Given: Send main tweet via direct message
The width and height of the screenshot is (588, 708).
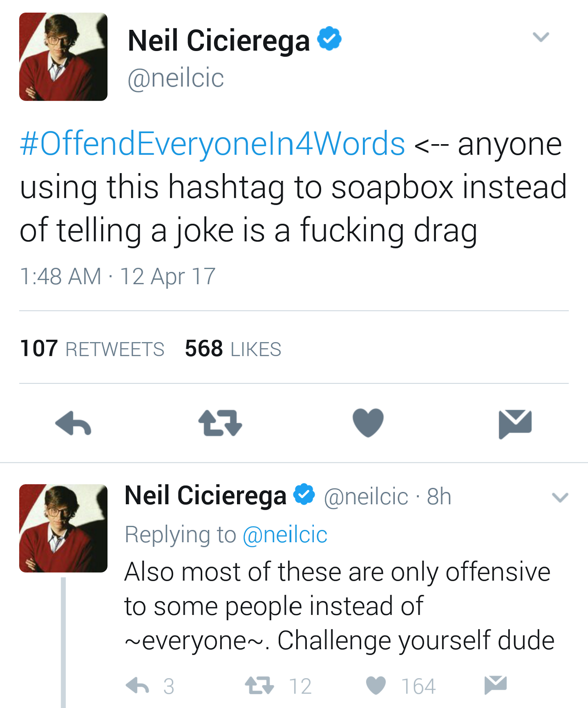Looking at the screenshot, I should click(x=515, y=423).
